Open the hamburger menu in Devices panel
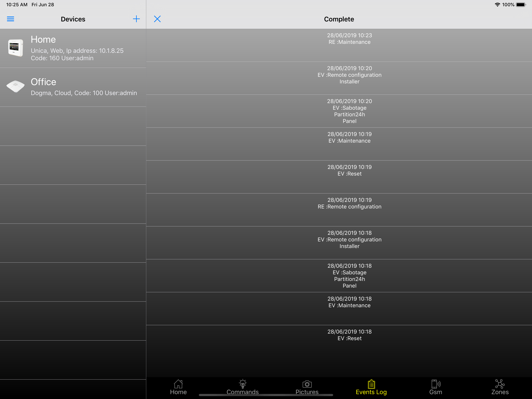 pyautogui.click(x=10, y=19)
